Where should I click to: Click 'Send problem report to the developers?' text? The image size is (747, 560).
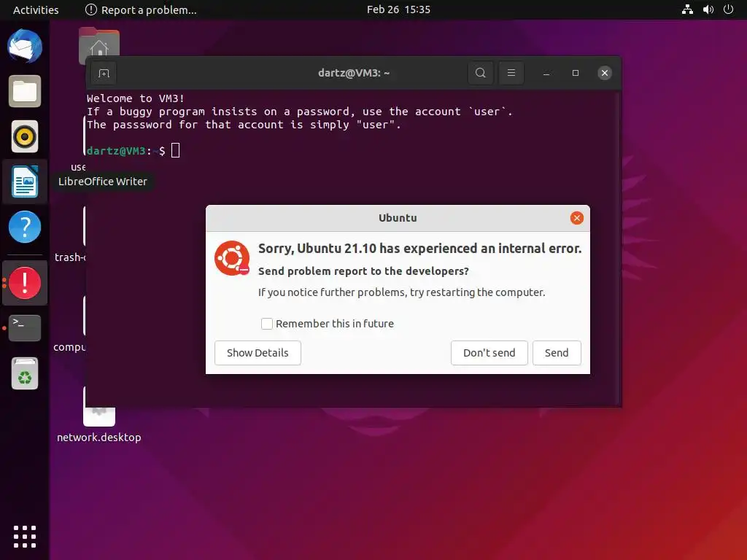(363, 271)
